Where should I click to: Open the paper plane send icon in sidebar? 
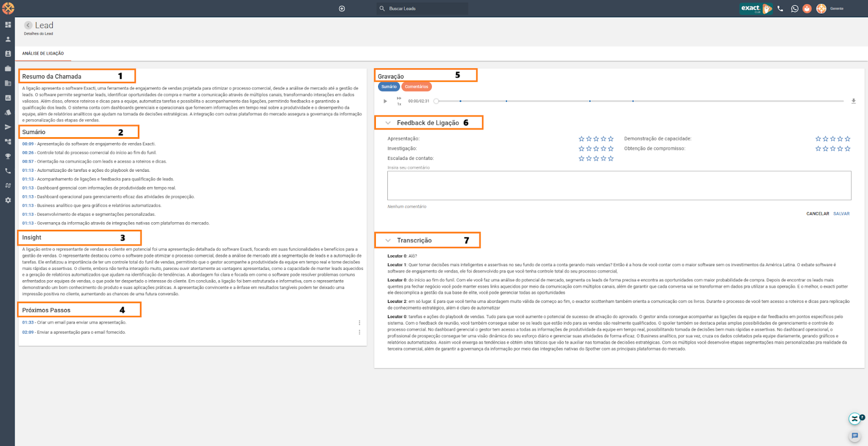[x=8, y=127]
